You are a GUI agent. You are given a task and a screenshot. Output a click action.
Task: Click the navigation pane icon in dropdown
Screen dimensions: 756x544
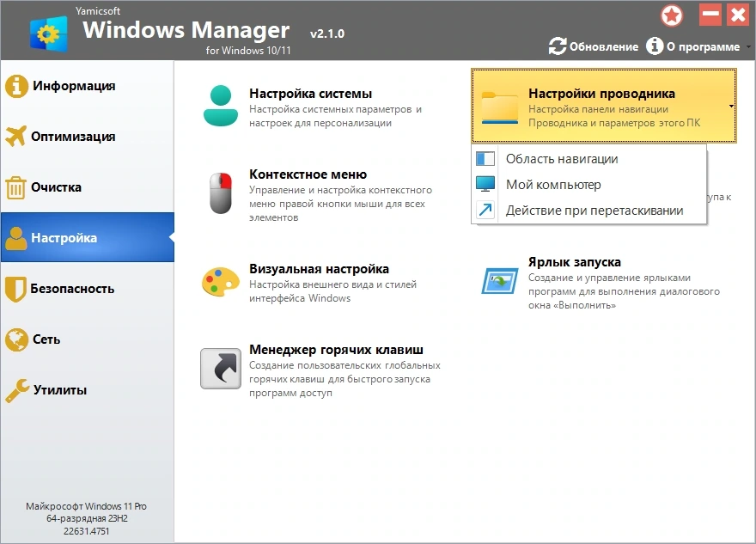coord(485,159)
